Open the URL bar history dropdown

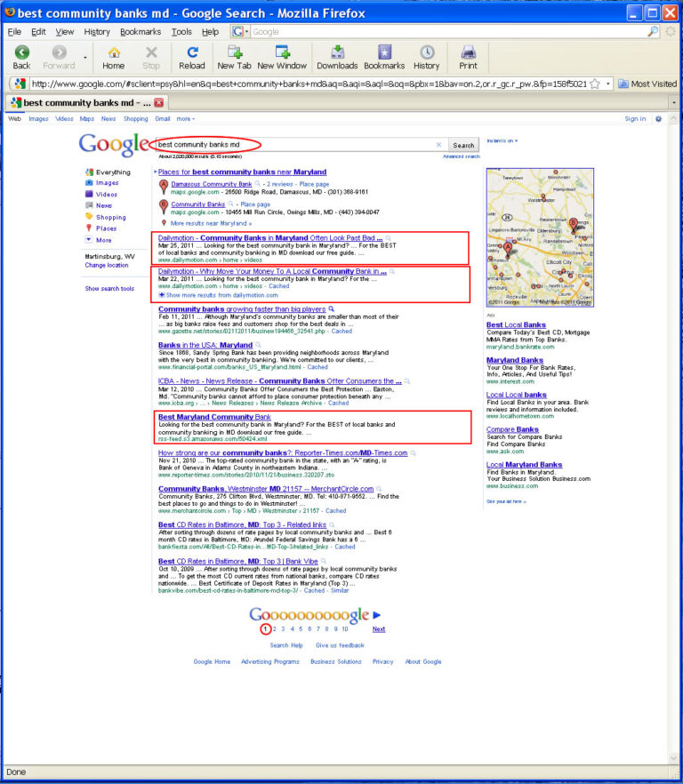click(608, 84)
